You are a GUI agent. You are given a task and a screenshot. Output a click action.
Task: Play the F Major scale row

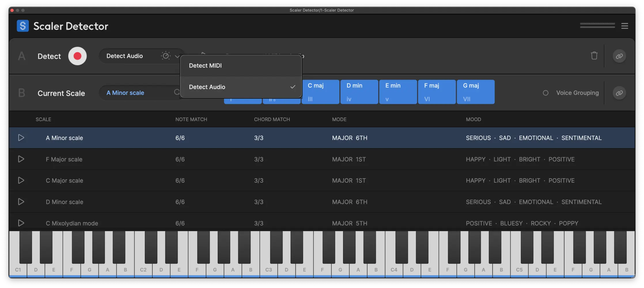click(21, 159)
